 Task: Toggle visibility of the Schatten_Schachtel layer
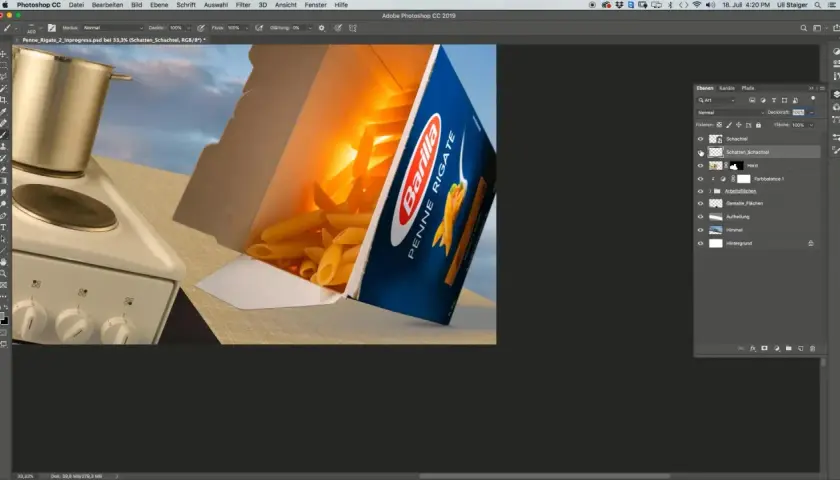700,152
